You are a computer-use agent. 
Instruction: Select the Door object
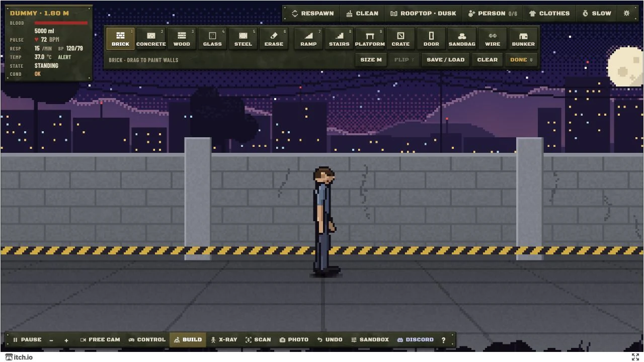[431, 39]
